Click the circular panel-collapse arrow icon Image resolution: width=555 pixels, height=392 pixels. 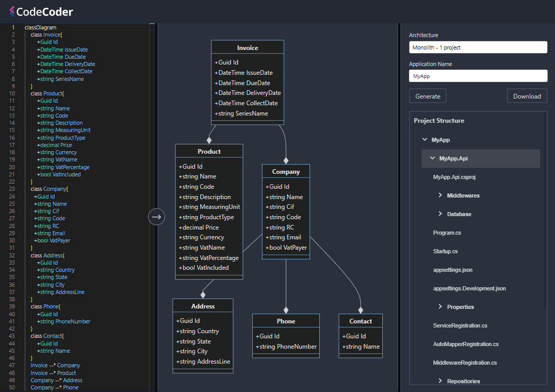click(156, 217)
